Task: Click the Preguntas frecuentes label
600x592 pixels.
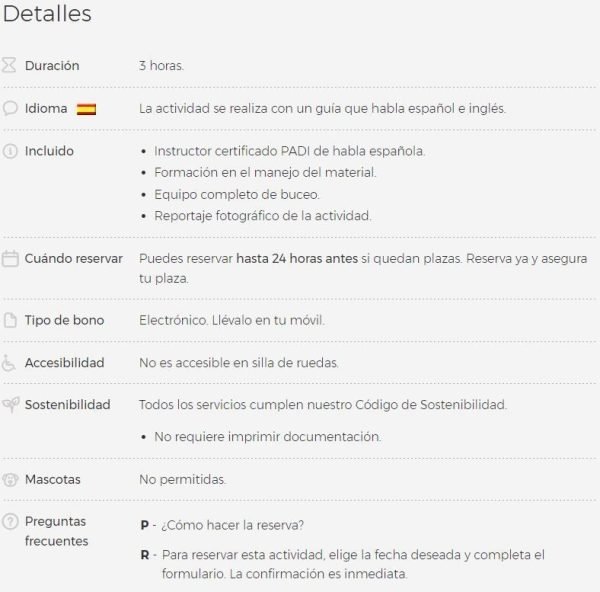Action: point(56,531)
